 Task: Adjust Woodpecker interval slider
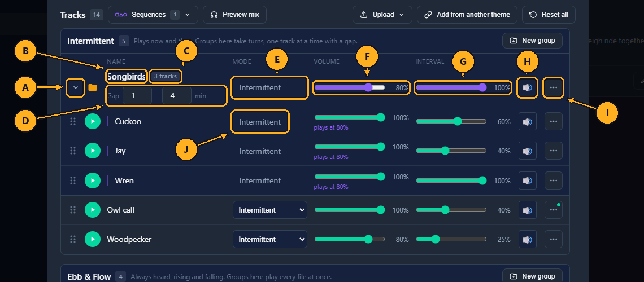tap(451, 239)
